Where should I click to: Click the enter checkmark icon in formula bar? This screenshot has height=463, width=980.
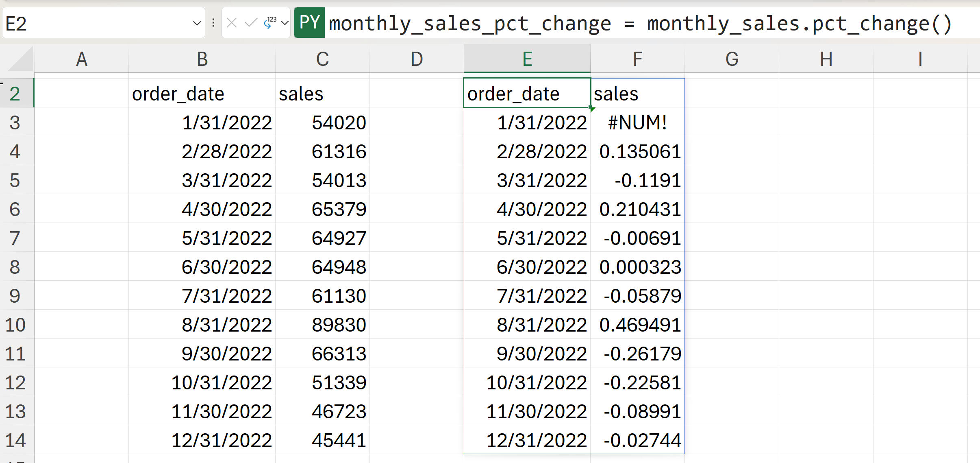[251, 23]
